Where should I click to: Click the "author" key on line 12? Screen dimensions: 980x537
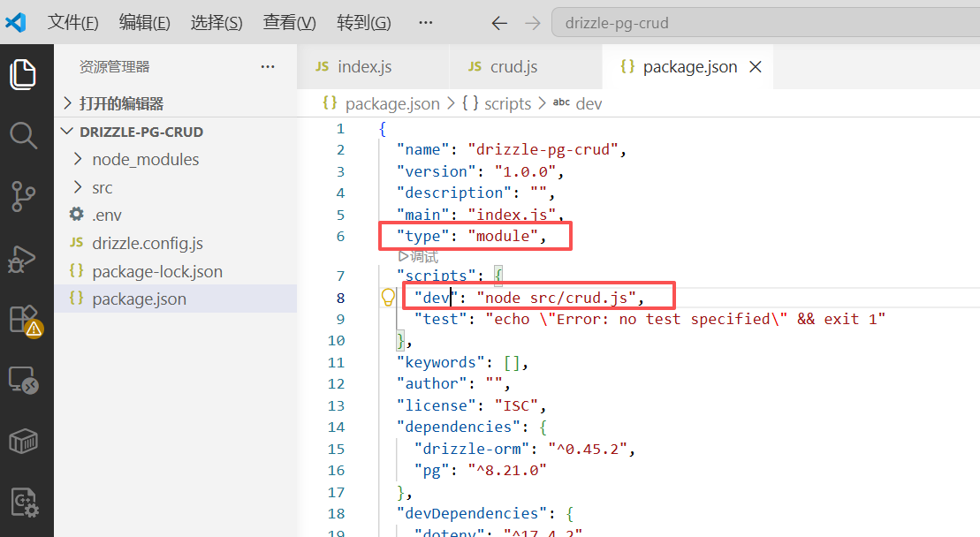pyautogui.click(x=432, y=383)
